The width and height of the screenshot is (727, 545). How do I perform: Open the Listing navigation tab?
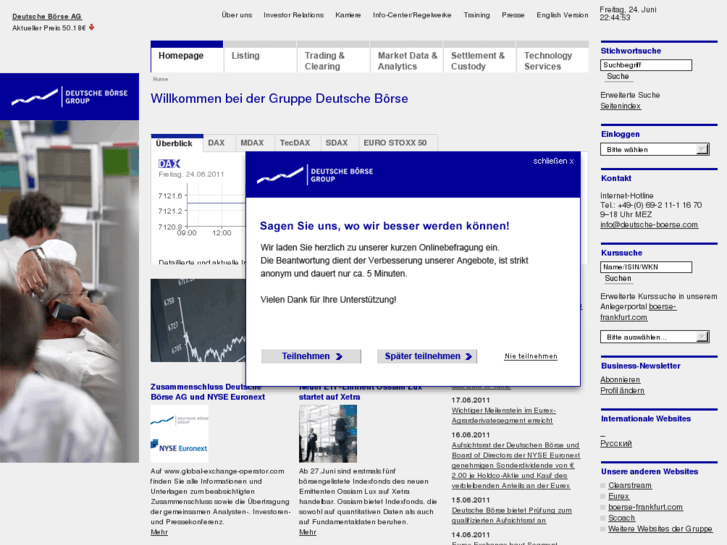click(260, 57)
